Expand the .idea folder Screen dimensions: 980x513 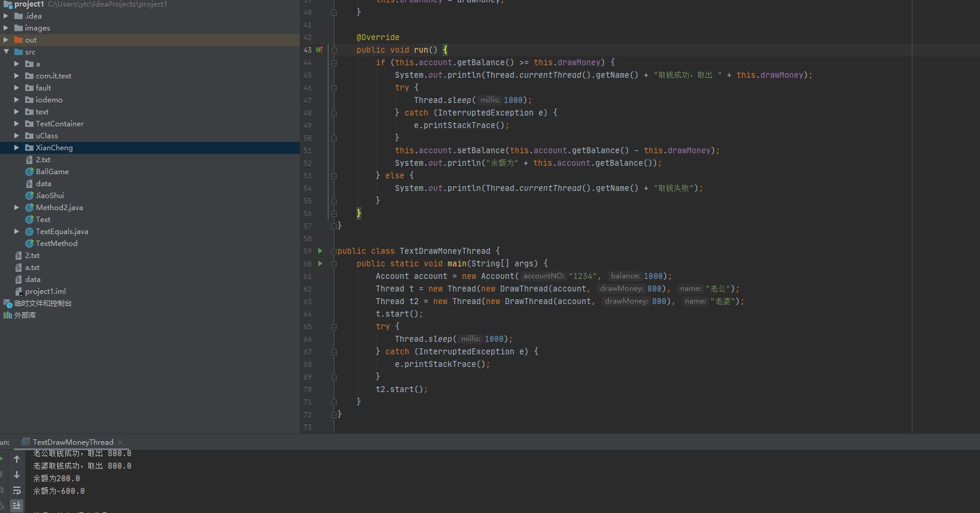(x=6, y=16)
